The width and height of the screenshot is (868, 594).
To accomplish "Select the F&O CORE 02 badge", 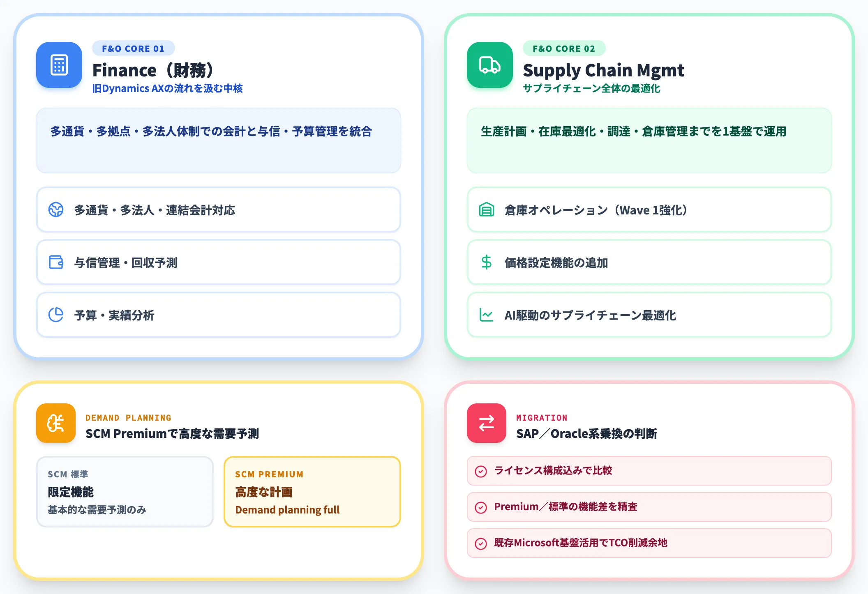I will (564, 48).
